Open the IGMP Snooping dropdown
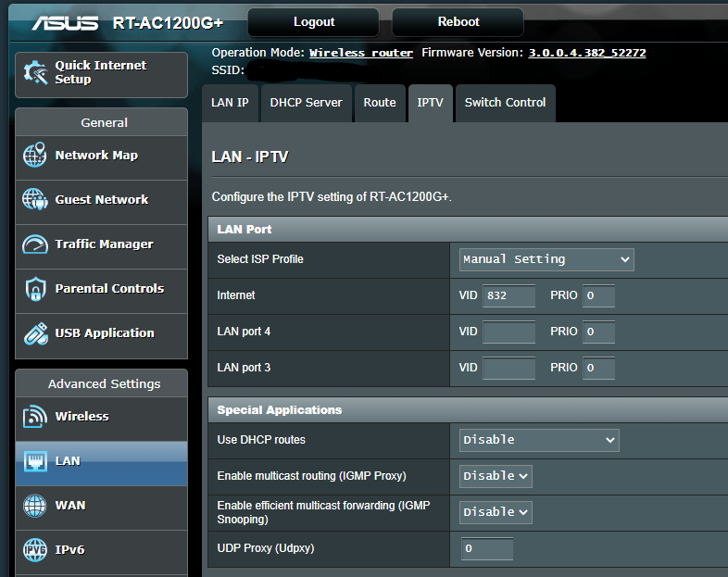728x577 pixels. tap(496, 512)
